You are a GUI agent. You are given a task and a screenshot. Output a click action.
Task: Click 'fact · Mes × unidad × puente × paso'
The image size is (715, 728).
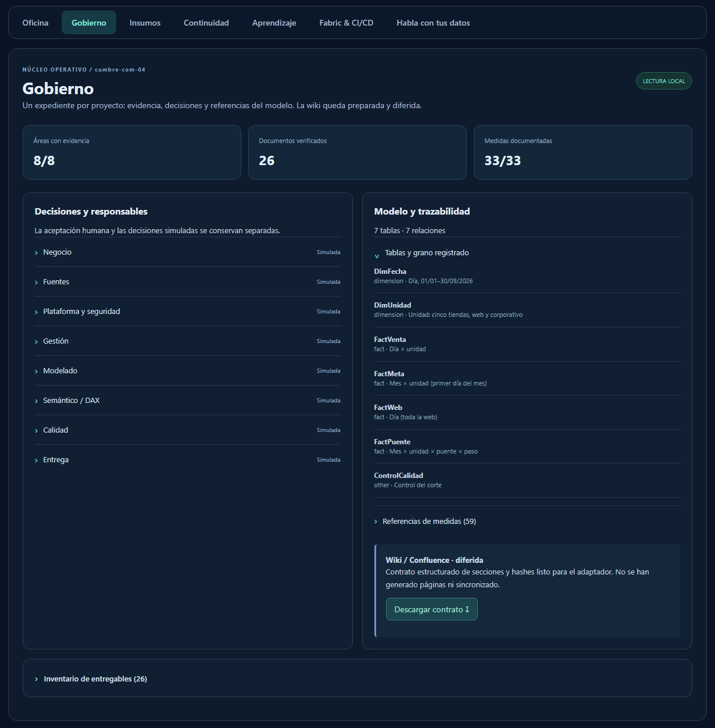coord(426,451)
